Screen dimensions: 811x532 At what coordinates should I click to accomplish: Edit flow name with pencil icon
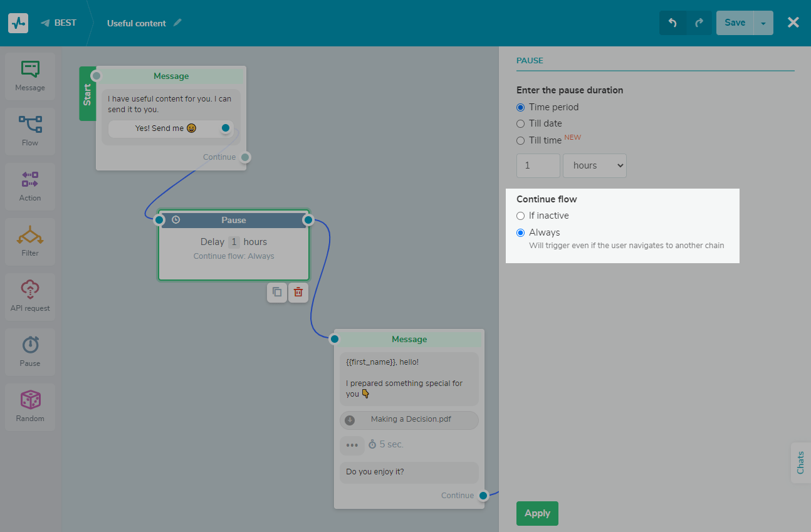coord(178,23)
